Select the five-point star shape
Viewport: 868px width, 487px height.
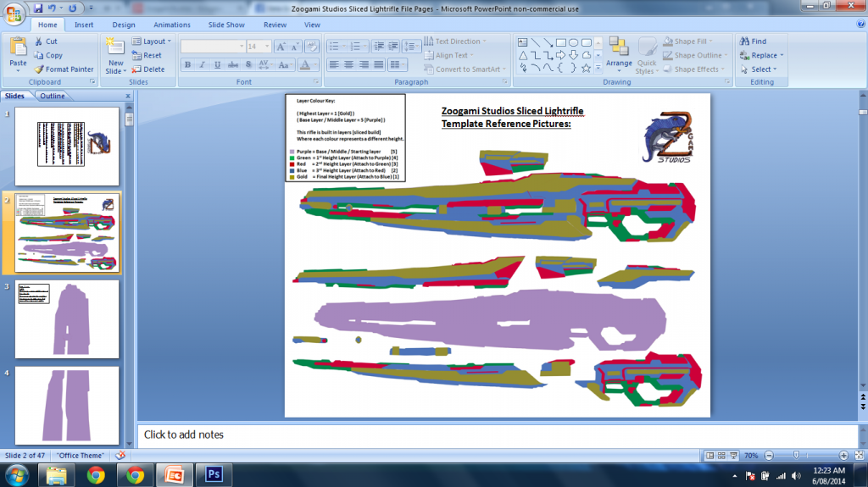[586, 68]
